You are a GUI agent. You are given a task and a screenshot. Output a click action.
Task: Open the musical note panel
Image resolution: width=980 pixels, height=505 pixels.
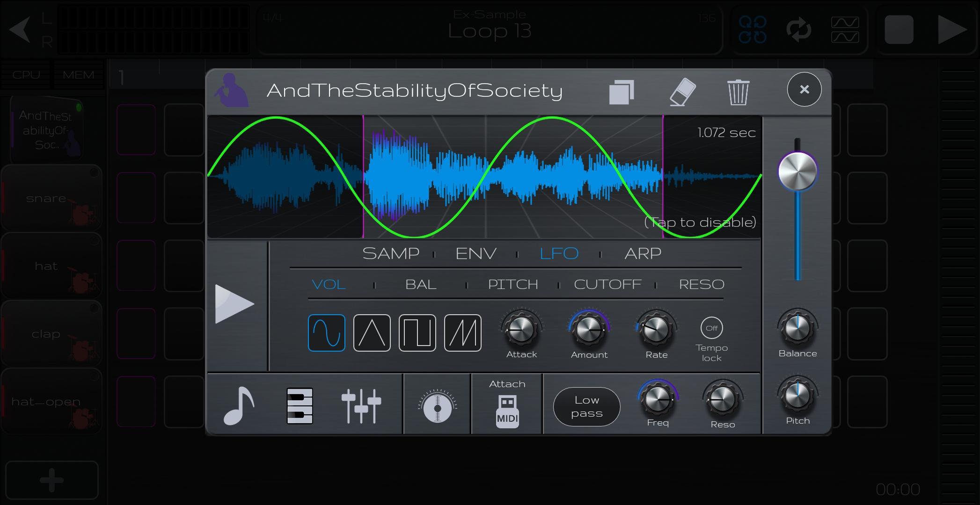(239, 405)
